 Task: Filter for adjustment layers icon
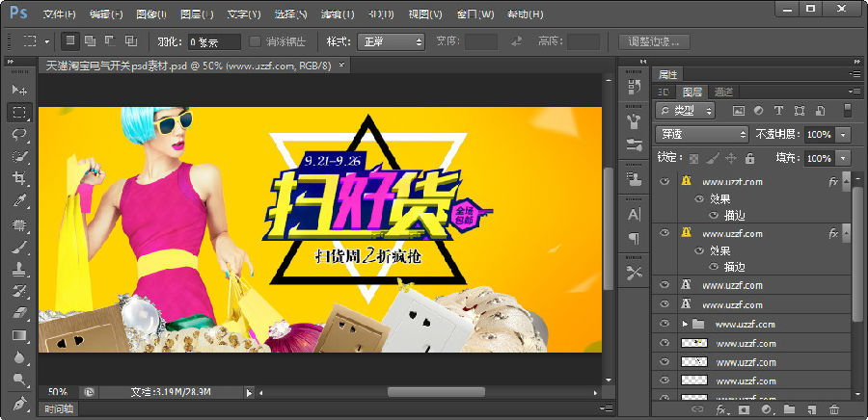tap(758, 111)
